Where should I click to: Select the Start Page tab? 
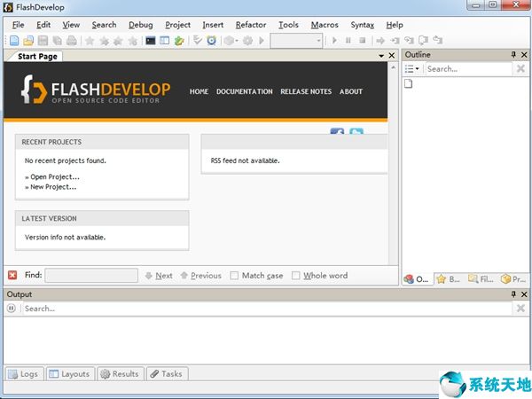(x=37, y=57)
